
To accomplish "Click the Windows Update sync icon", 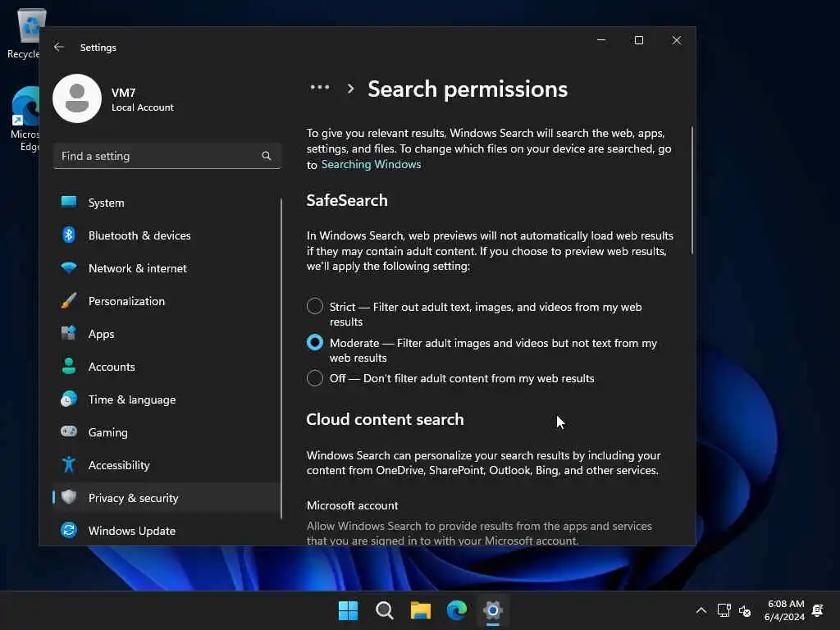I will click(x=69, y=530).
